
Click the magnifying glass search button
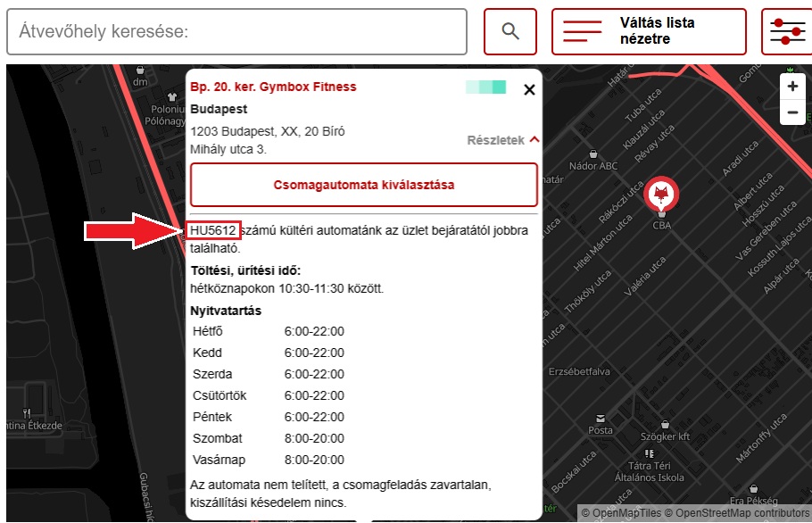[x=510, y=32]
